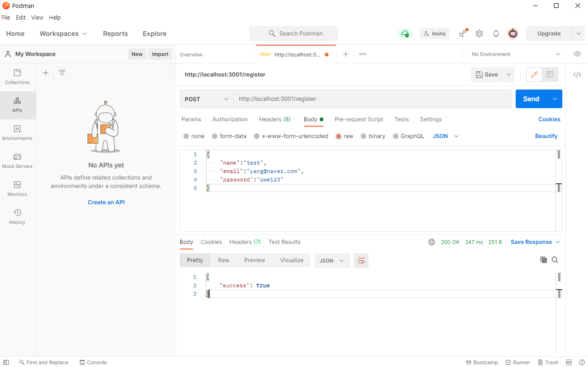
Task: Click the plus to open new tab
Action: [346, 54]
